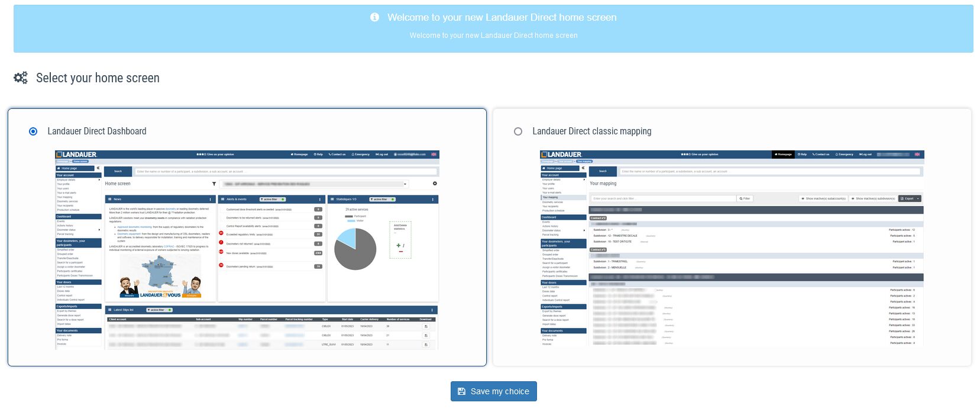Click the Save my choice button
980x412 pixels.
tap(494, 391)
